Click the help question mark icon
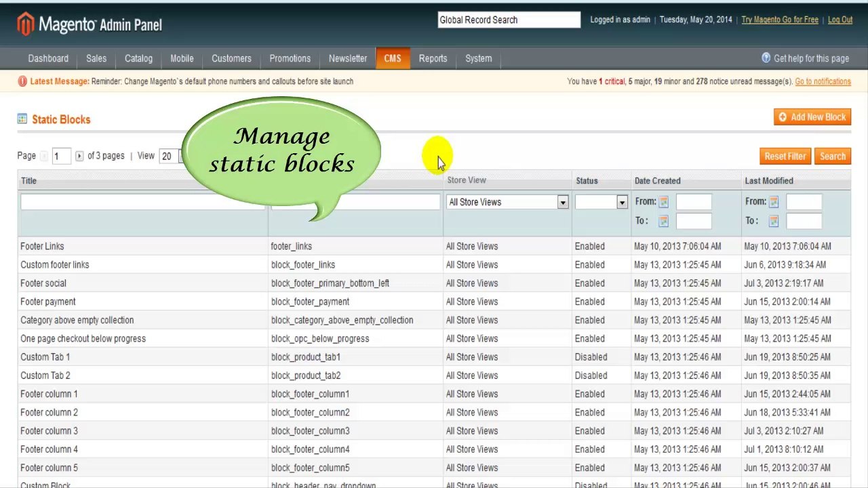The height and width of the screenshot is (488, 868). [x=766, y=58]
